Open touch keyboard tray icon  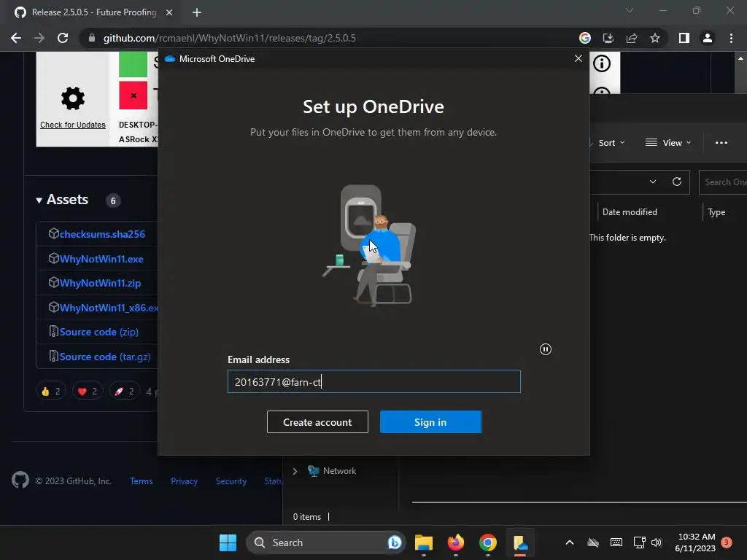coord(616,542)
